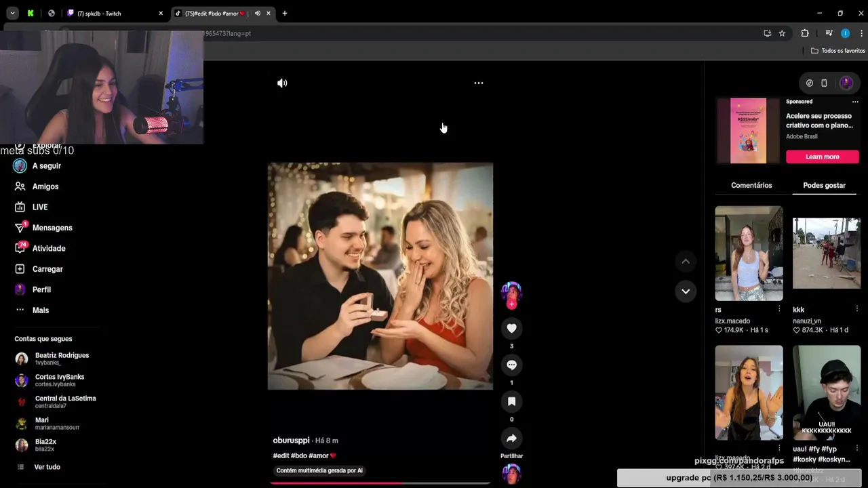Click the 'Contém multimédia gerada por AI' label
The image size is (868, 488).
[x=319, y=470]
